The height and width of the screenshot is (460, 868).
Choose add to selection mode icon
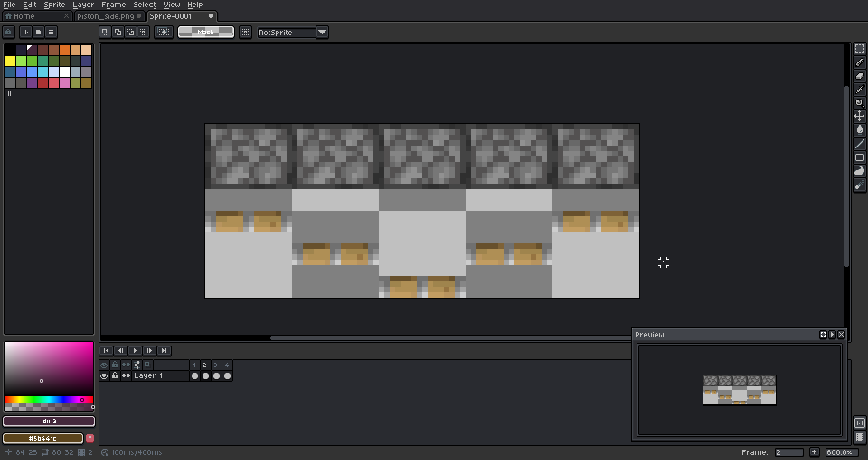tap(118, 32)
